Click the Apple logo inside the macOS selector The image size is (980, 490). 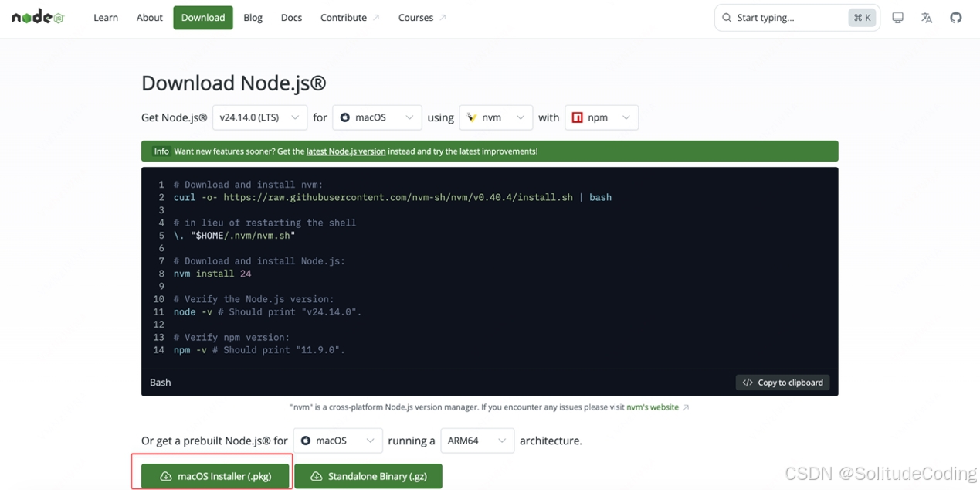point(345,117)
